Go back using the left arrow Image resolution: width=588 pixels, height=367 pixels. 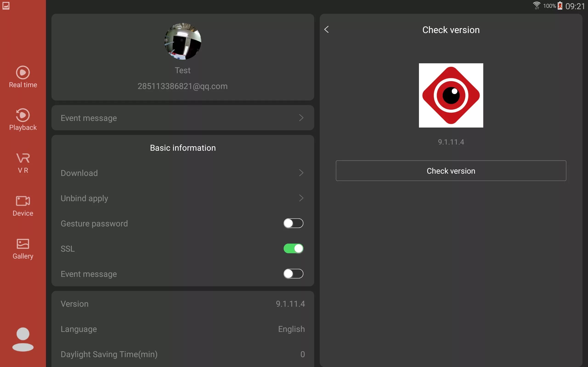[x=327, y=30]
